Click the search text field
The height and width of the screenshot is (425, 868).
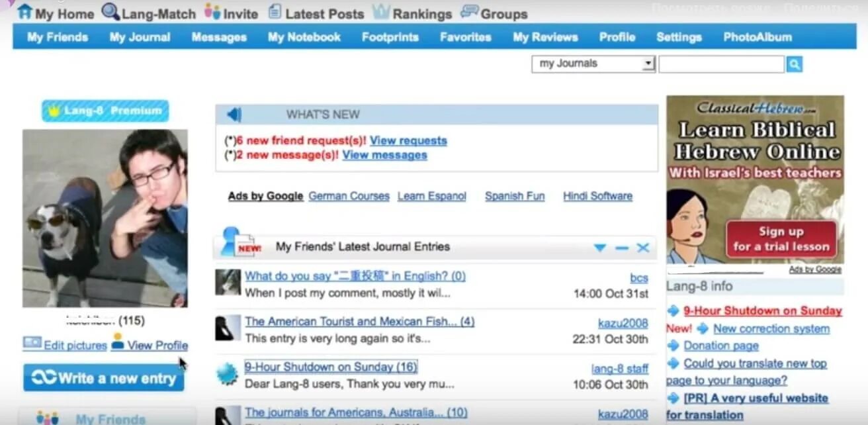[721, 64]
